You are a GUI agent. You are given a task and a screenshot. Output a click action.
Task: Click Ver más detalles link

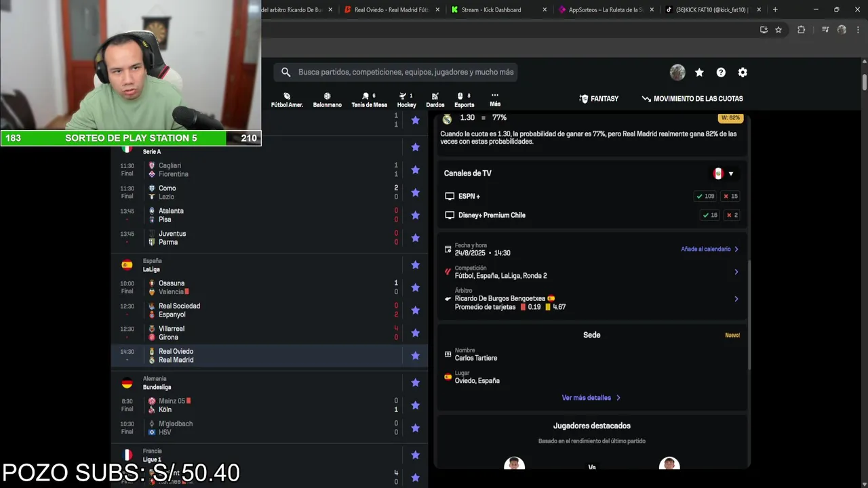[591, 398]
